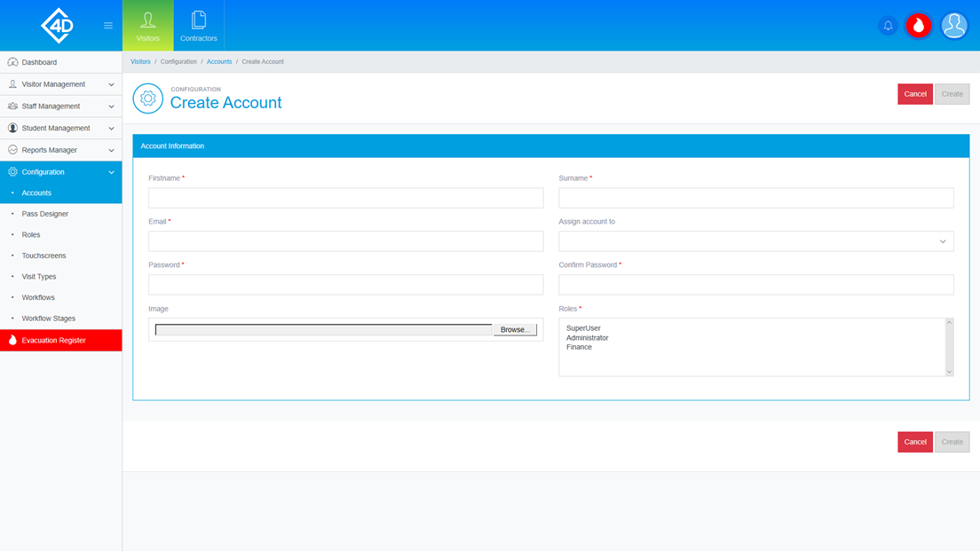Click the Staff Management group icon
Image resolution: width=980 pixels, height=551 pixels.
pyautogui.click(x=12, y=106)
